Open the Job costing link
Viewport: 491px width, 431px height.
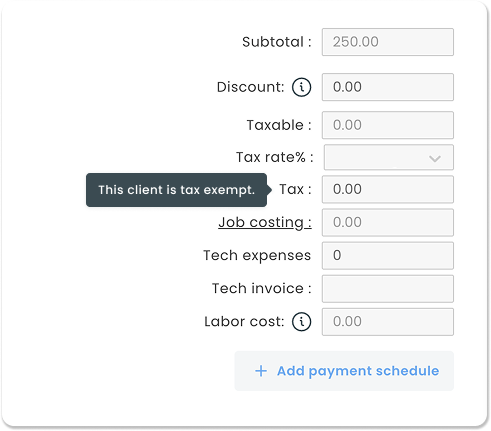[265, 222]
